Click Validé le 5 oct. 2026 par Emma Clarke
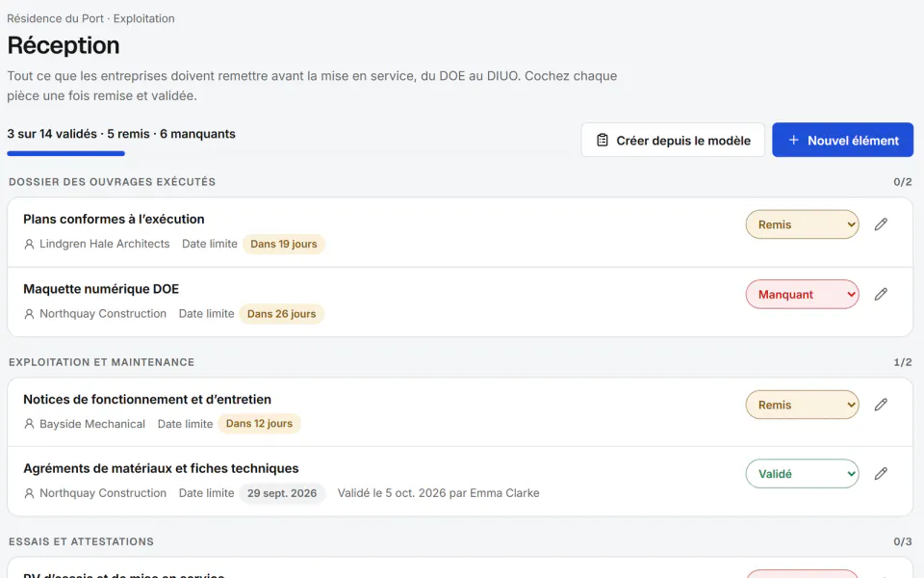This screenshot has width=924, height=578. [x=439, y=493]
